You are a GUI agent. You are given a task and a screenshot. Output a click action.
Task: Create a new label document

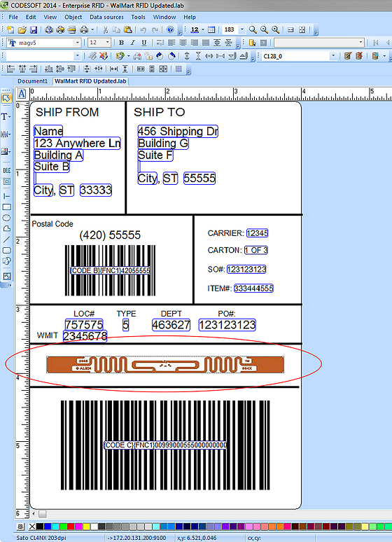click(x=10, y=30)
